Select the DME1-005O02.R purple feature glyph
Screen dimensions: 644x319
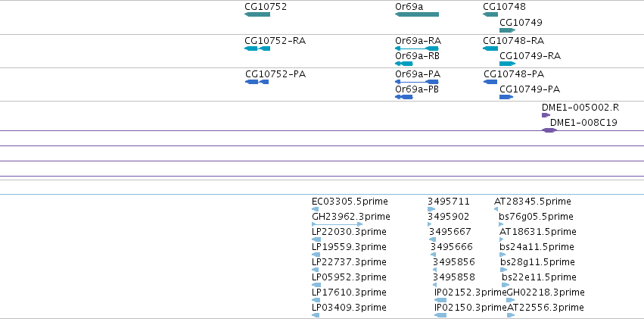click(x=546, y=115)
